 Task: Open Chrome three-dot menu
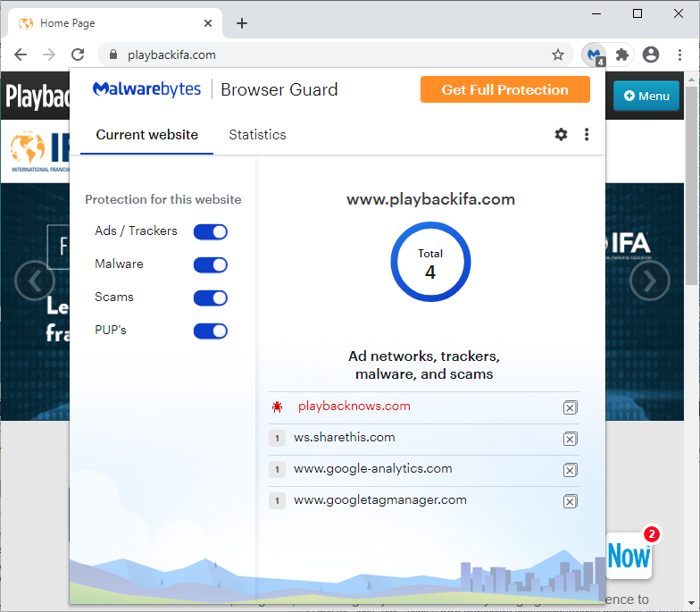pyautogui.click(x=679, y=54)
